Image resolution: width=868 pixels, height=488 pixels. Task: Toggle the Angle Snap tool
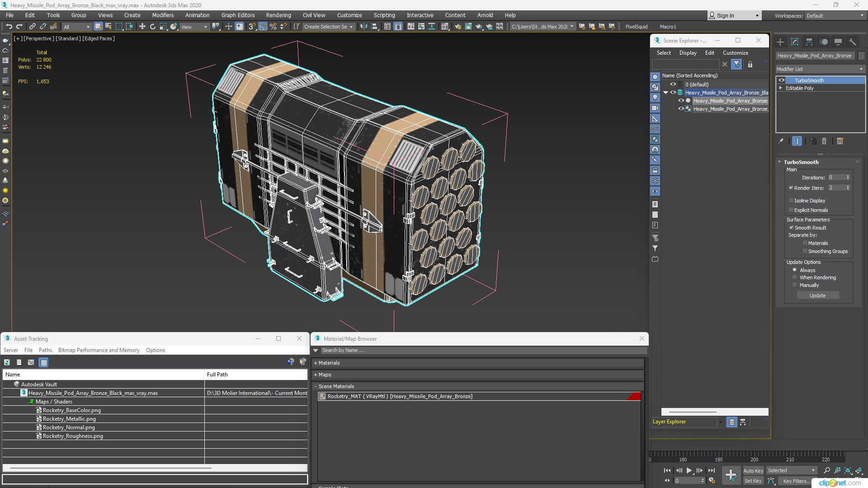point(263,27)
